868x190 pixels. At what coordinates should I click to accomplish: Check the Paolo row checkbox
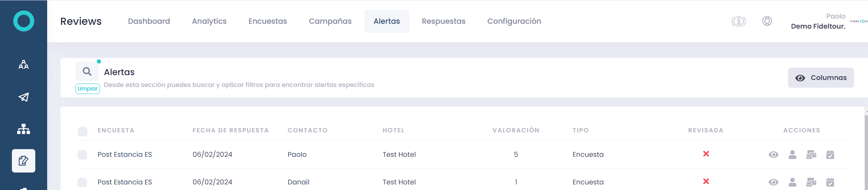point(82,155)
